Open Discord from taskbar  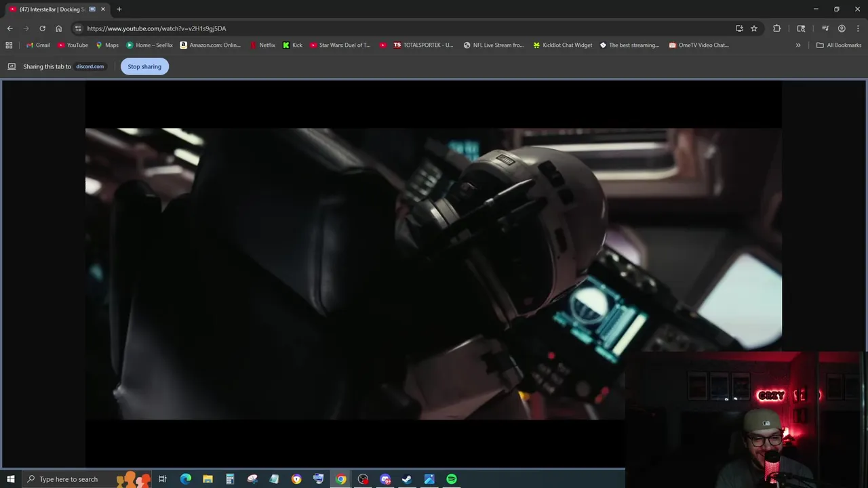[385, 479]
